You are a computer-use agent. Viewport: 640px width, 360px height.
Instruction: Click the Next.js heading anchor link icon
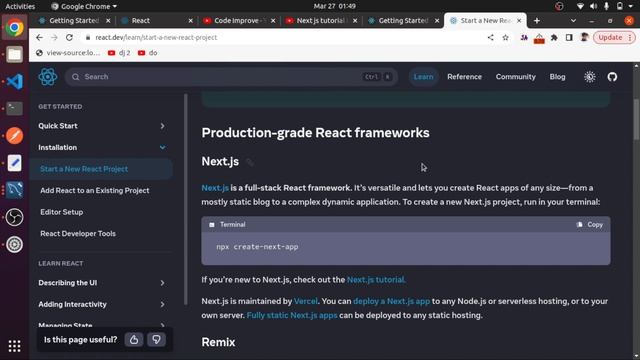[x=250, y=162]
